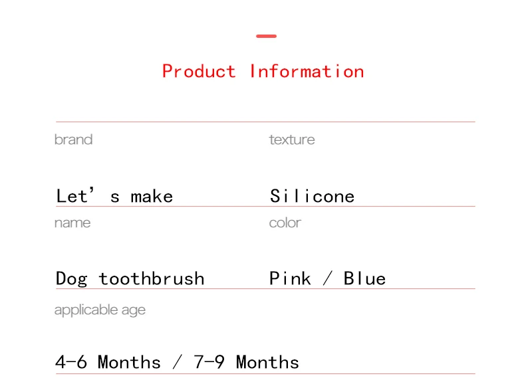Click the Product Information heading

tap(263, 71)
